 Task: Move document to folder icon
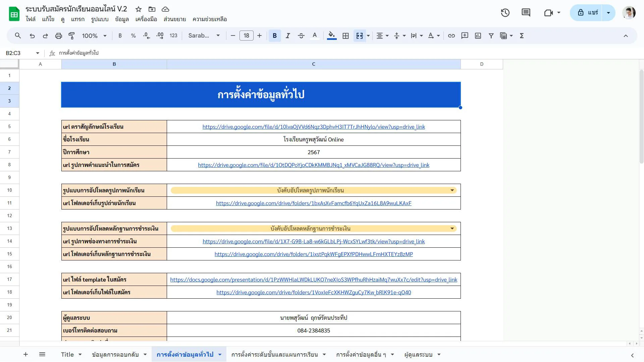click(152, 9)
